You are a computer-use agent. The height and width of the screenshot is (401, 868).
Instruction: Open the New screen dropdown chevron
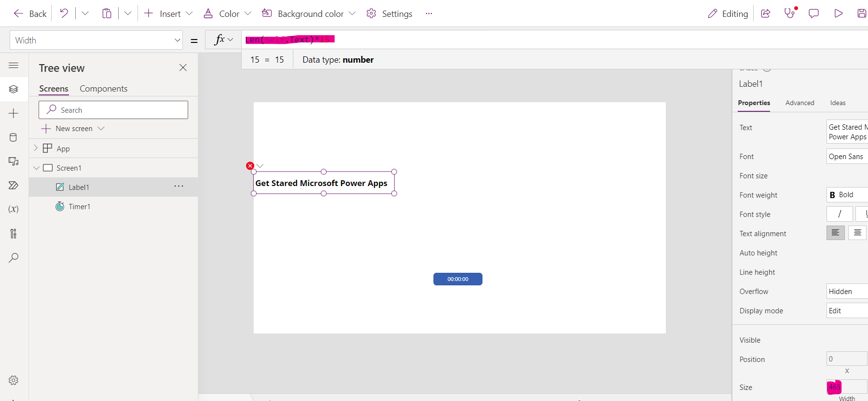click(x=101, y=128)
